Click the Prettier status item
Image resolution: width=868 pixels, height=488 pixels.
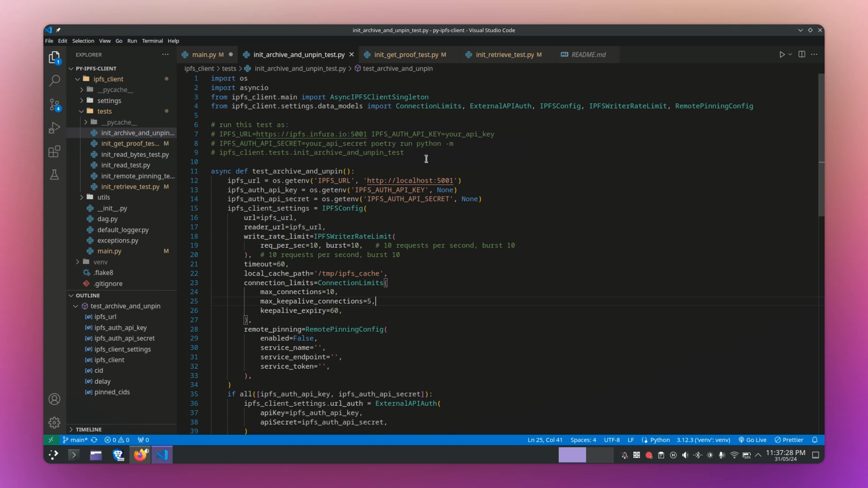pyautogui.click(x=789, y=440)
